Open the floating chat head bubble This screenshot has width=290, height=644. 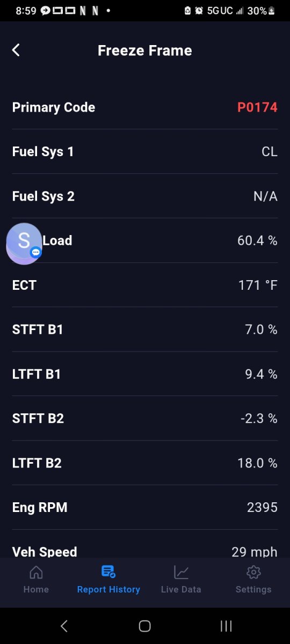[24, 243]
